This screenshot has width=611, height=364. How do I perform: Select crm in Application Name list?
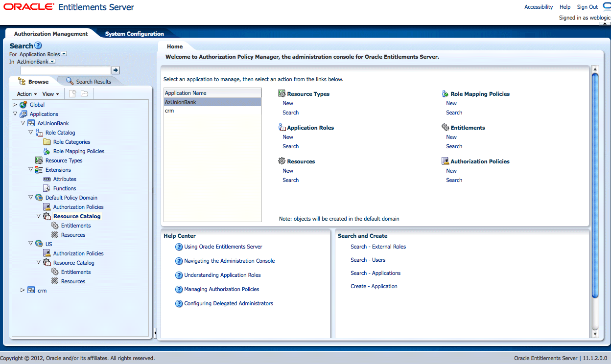click(x=212, y=111)
